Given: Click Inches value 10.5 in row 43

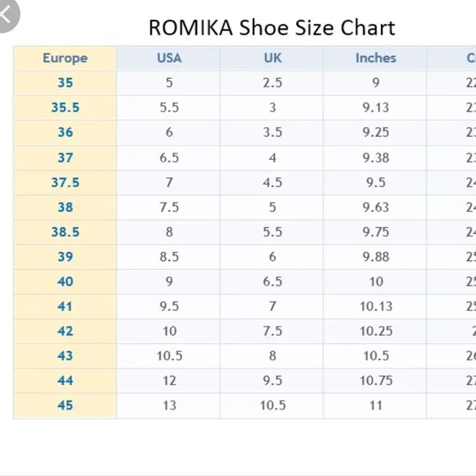Looking at the screenshot, I should [x=376, y=356].
